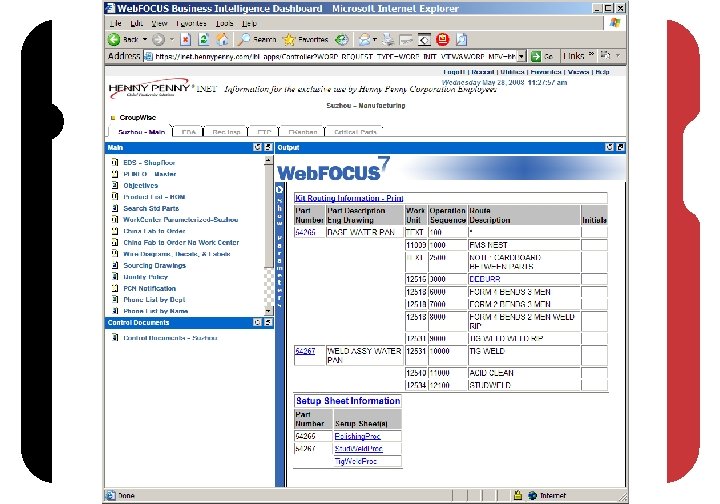Click the green Go button
This screenshot has height=504, width=720.
pos(542,56)
